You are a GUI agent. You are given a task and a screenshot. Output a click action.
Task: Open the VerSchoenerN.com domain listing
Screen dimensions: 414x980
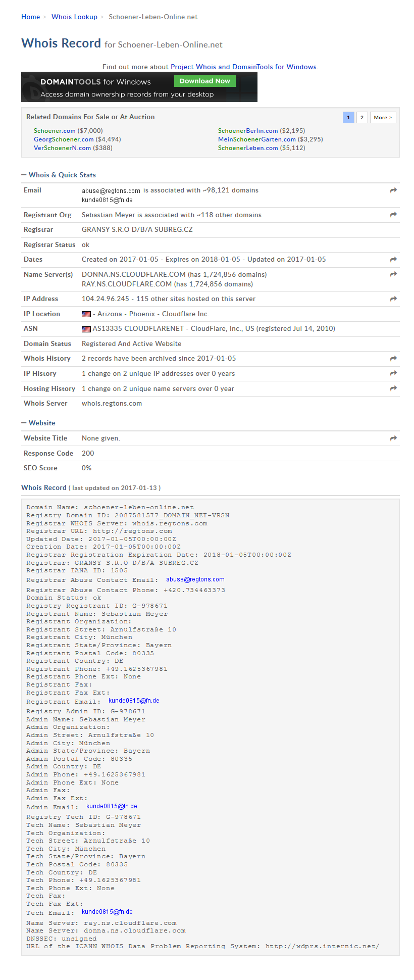click(63, 148)
